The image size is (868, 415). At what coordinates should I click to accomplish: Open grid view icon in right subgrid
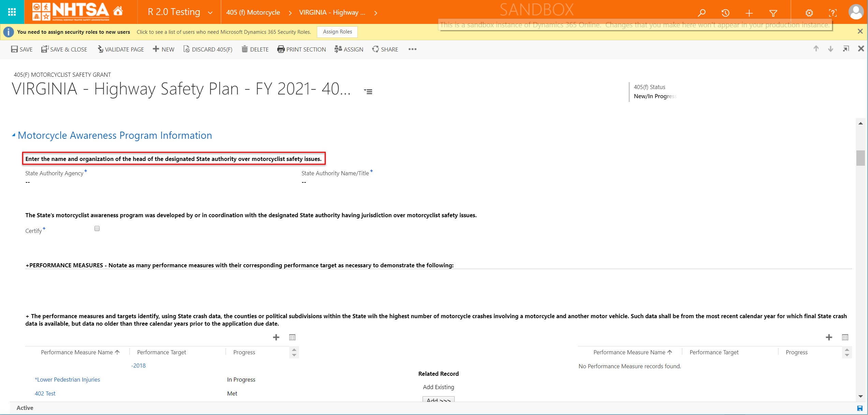pyautogui.click(x=845, y=337)
